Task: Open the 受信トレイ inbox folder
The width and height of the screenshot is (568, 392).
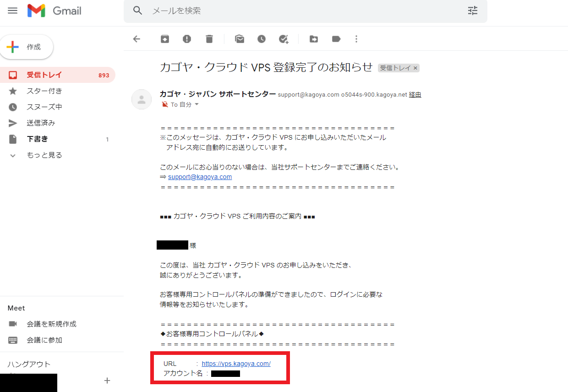Action: [58, 75]
